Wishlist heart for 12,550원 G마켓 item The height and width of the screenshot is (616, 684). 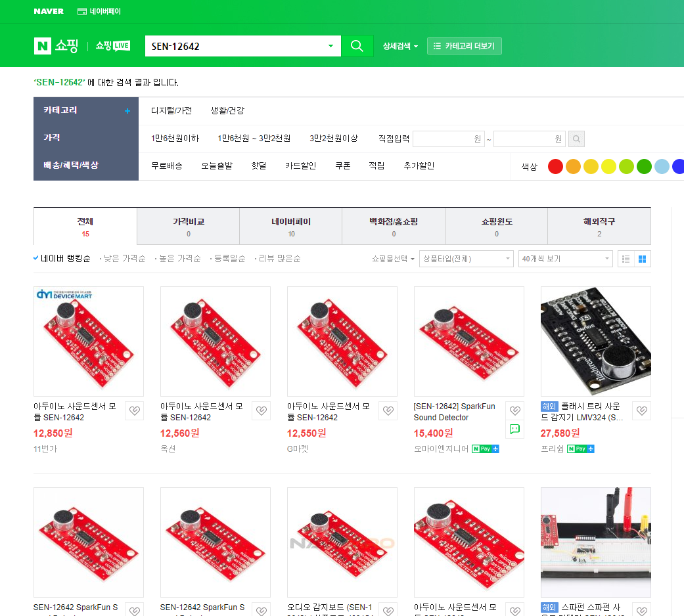point(388,410)
